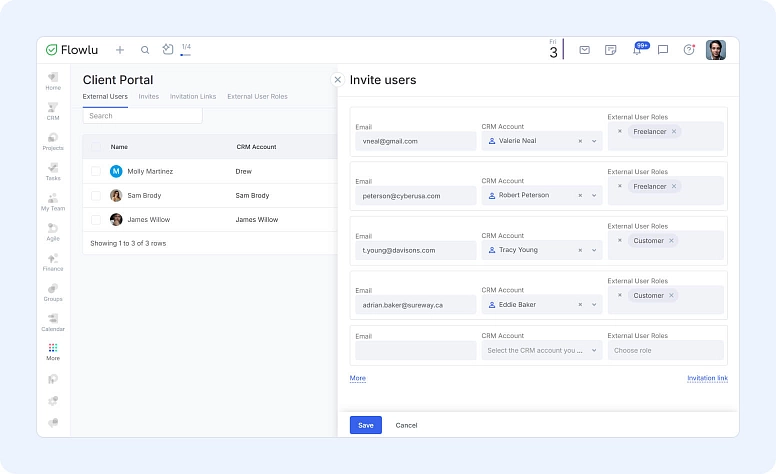Open Projects from the left sidebar

pos(52,140)
